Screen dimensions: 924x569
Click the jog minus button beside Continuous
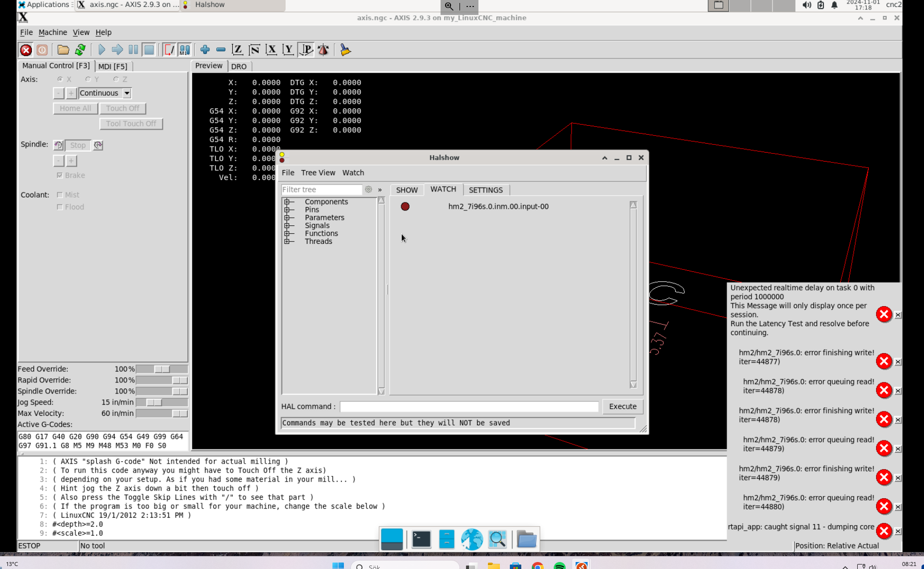(x=58, y=93)
